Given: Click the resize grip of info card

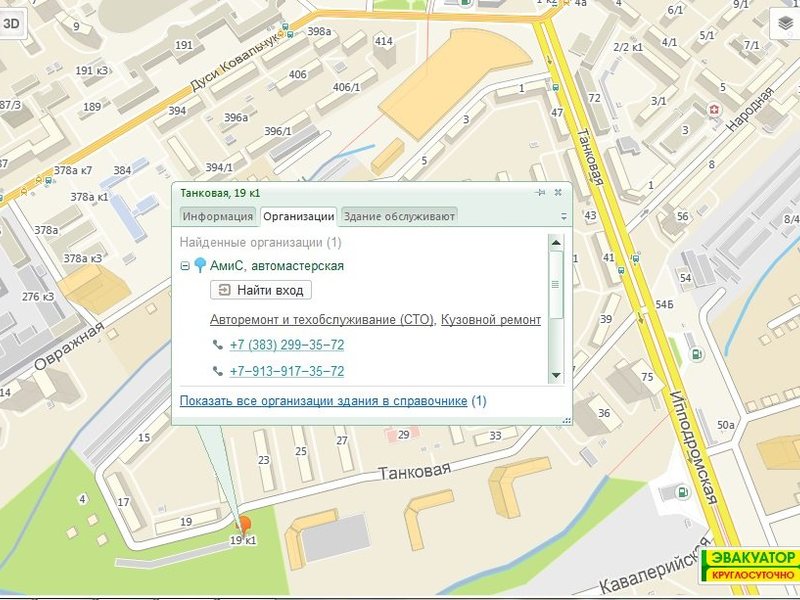Looking at the screenshot, I should tap(566, 420).
